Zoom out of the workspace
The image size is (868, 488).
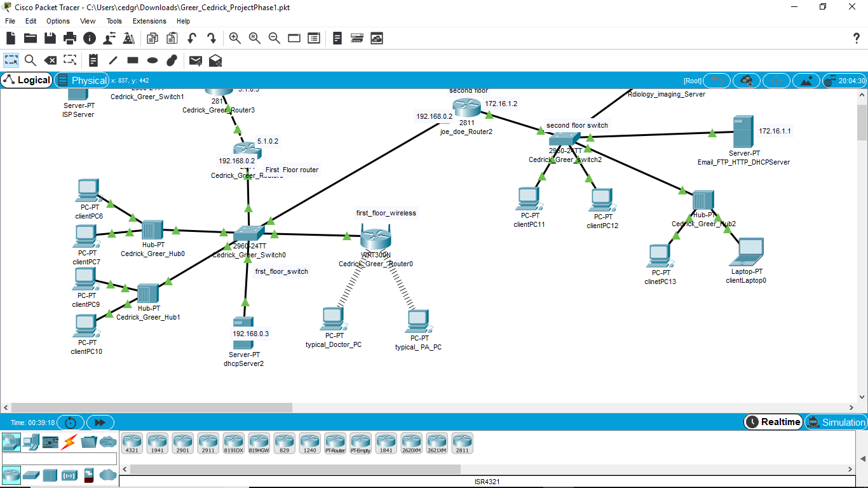[x=275, y=38]
